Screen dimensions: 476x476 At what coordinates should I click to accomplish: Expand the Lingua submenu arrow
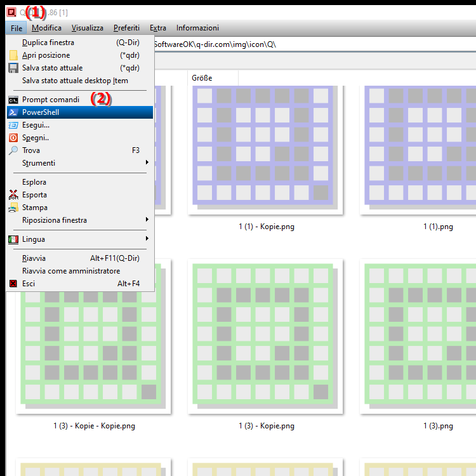147,239
